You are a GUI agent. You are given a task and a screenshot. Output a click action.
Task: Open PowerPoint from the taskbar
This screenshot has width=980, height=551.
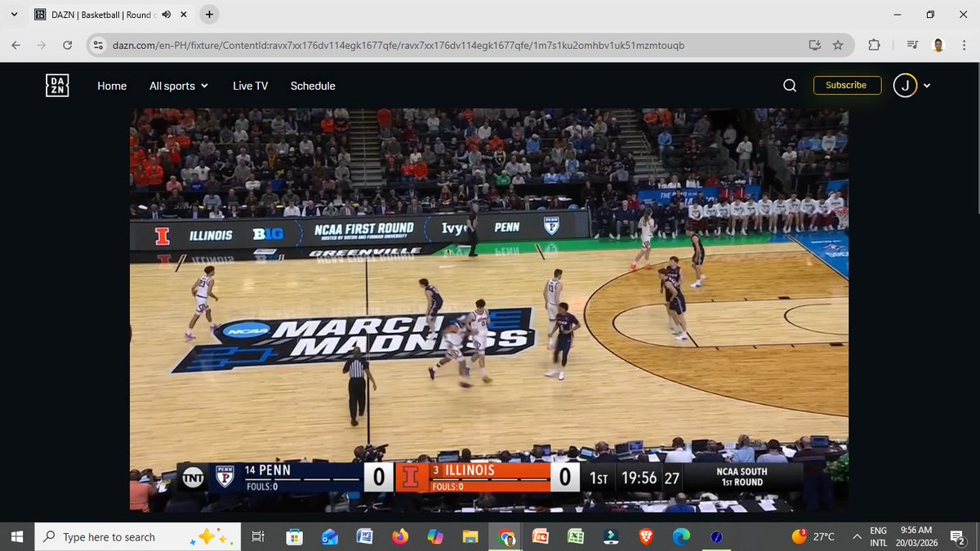click(541, 536)
